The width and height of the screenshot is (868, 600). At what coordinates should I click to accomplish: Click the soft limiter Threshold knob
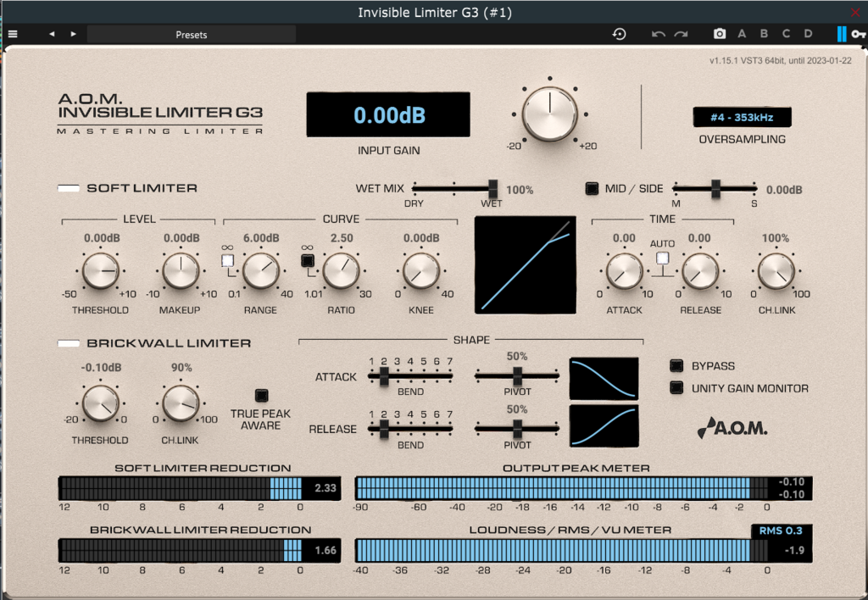click(101, 270)
